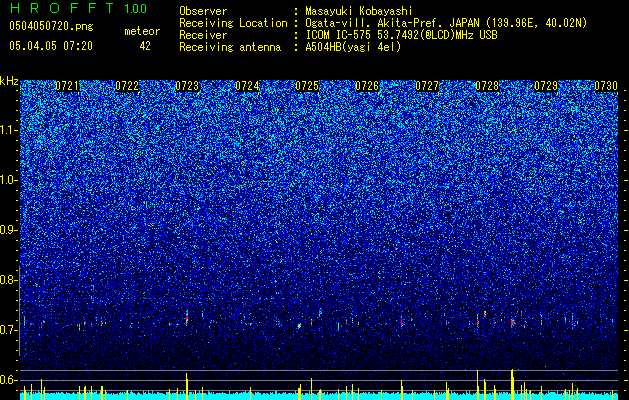The width and height of the screenshot is (629, 400).
Task: Click the Receiving antenna label
Action: [230, 47]
